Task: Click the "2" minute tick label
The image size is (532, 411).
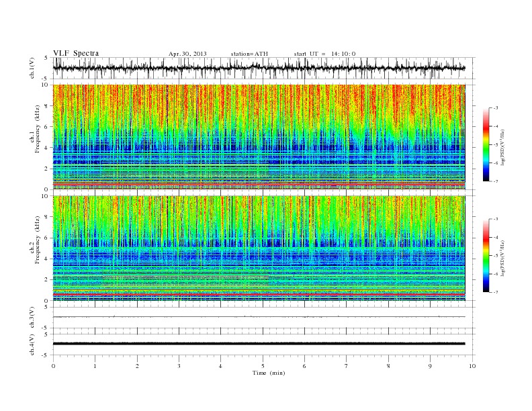Action: coord(137,366)
